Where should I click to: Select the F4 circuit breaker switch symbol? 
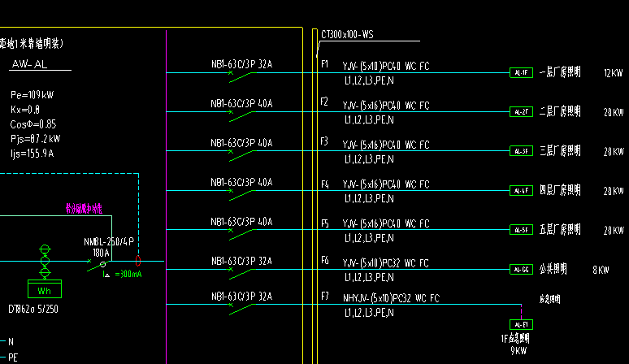coord(241,194)
